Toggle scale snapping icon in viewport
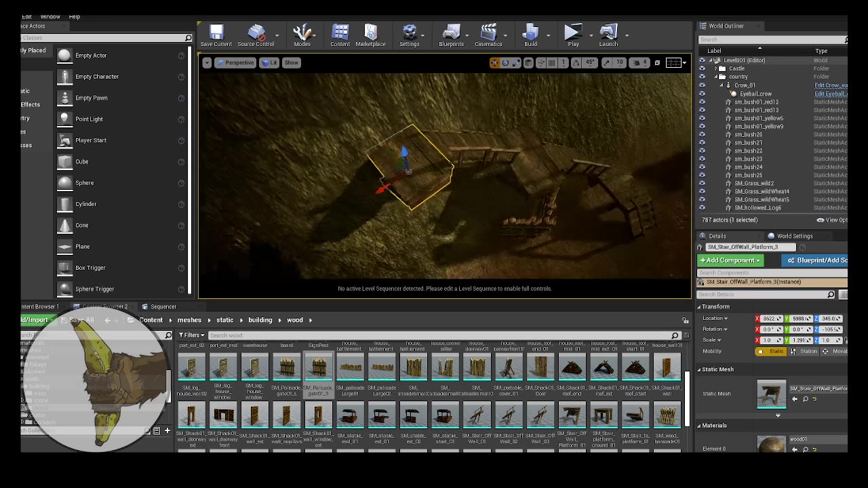The height and width of the screenshot is (488, 868). 606,62
